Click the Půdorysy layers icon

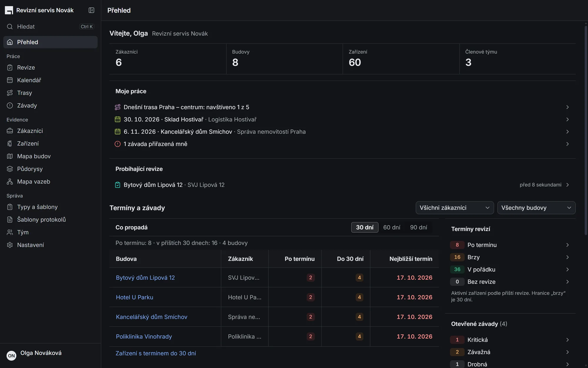pos(10,169)
